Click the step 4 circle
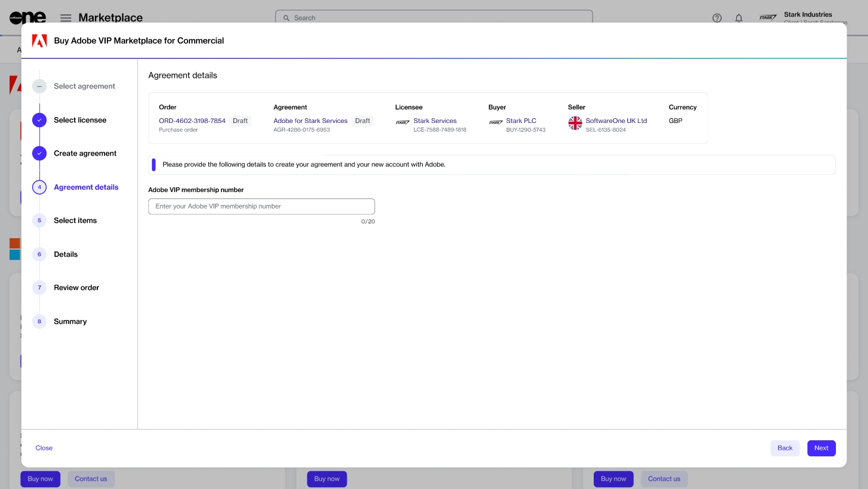The width and height of the screenshot is (868, 489). (39, 187)
